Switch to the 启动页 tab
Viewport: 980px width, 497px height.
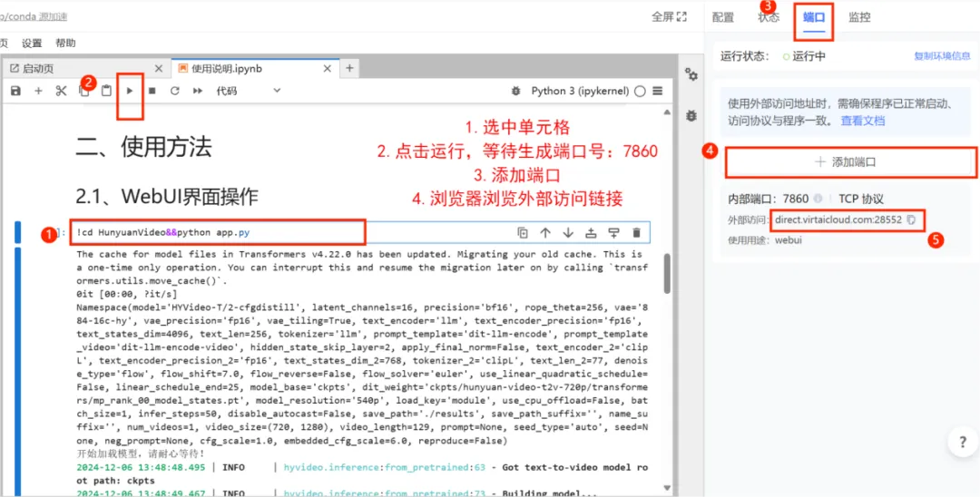coord(85,69)
